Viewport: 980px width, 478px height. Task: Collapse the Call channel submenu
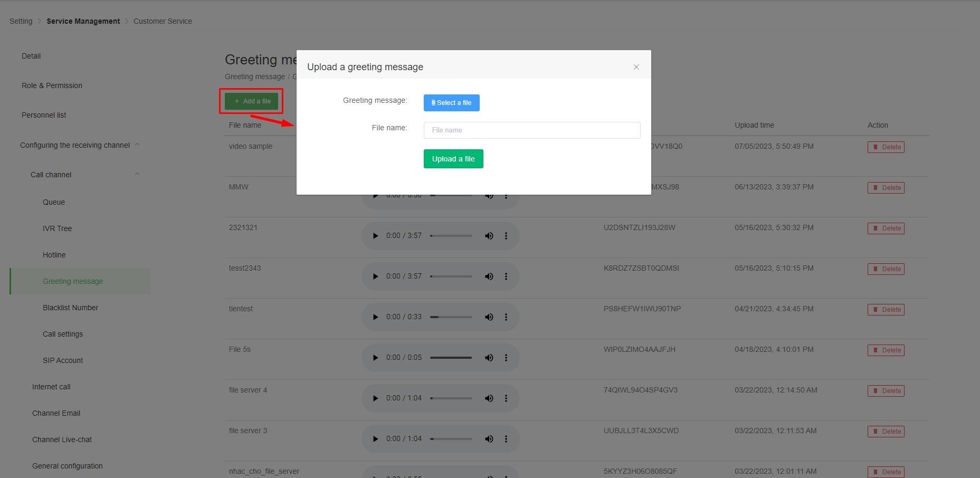137,174
